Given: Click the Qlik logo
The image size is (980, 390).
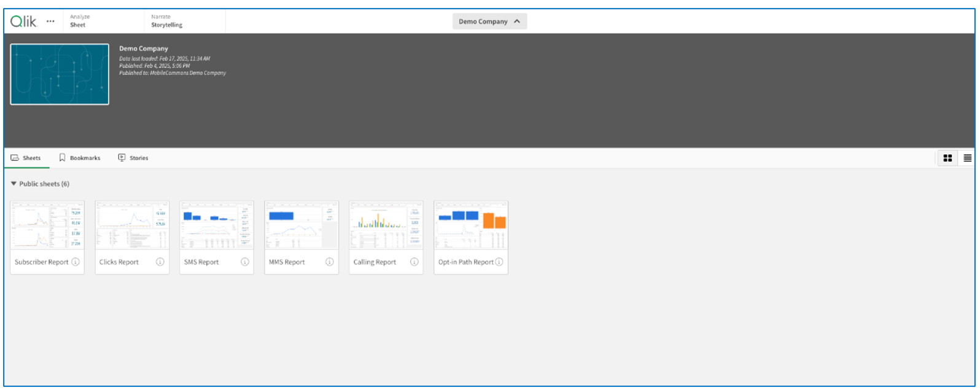Looking at the screenshot, I should click(23, 21).
